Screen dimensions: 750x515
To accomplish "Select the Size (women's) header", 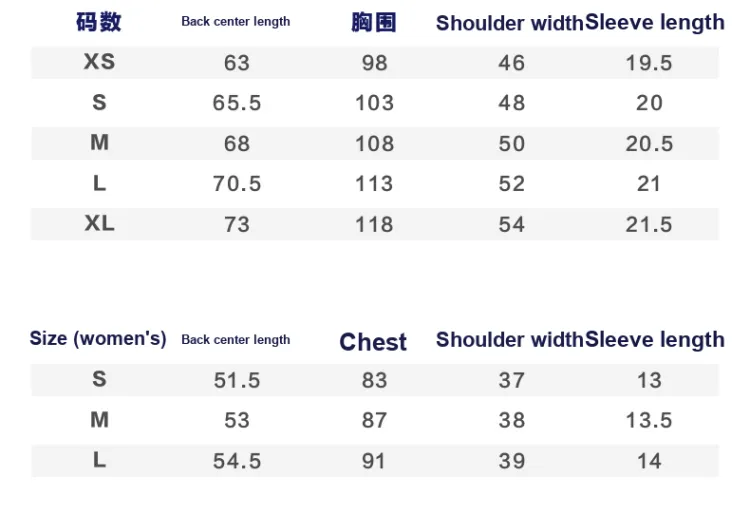I will pos(98,339).
